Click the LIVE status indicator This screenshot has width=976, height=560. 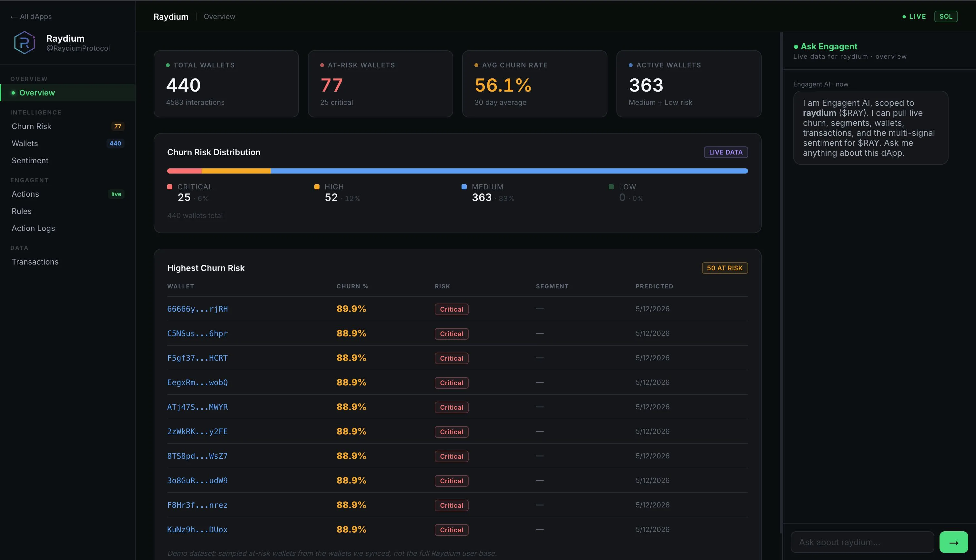(x=914, y=16)
